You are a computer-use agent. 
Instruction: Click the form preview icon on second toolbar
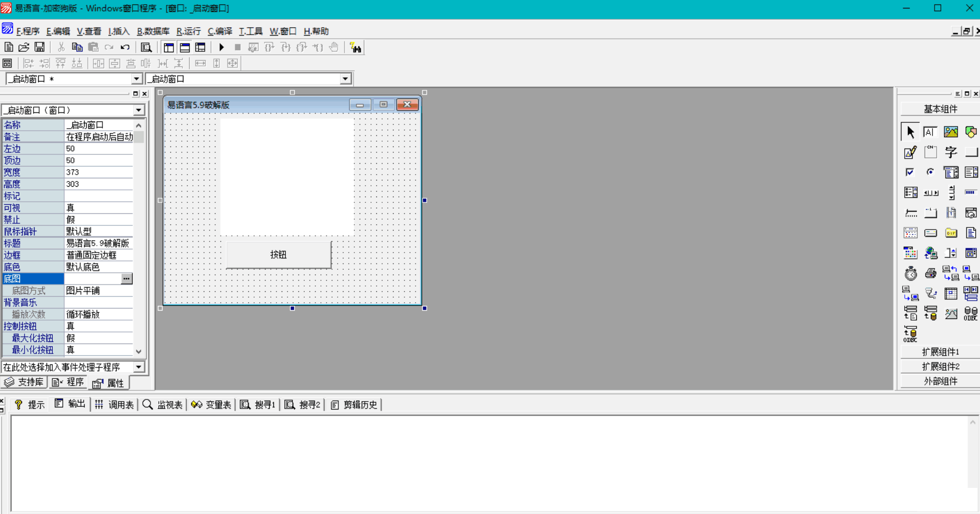pyautogui.click(x=7, y=63)
